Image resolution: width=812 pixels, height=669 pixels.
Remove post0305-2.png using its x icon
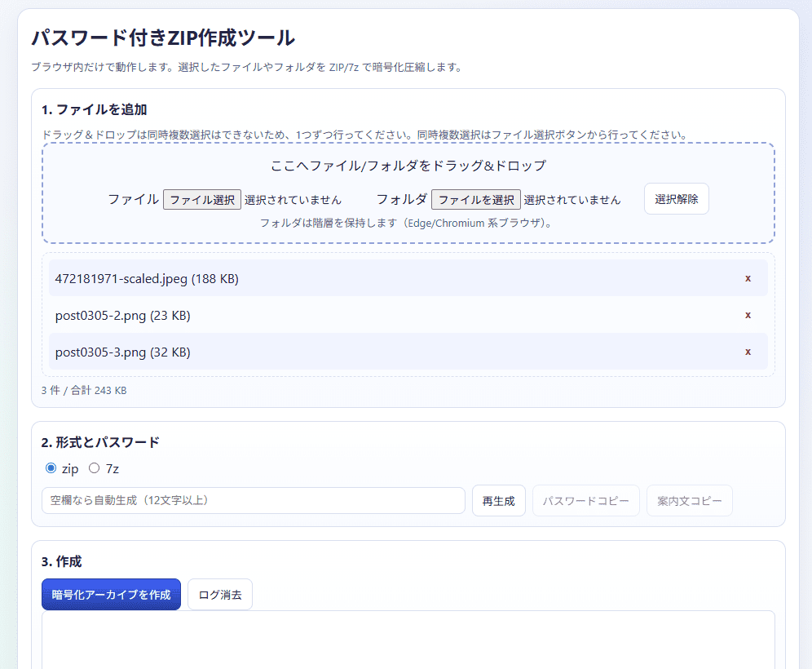748,315
